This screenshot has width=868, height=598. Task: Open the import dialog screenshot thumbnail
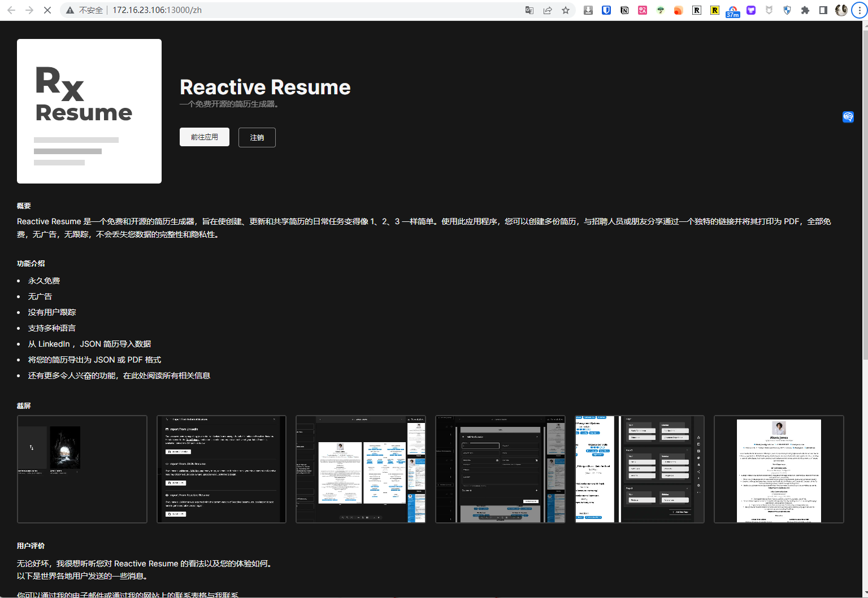222,469
